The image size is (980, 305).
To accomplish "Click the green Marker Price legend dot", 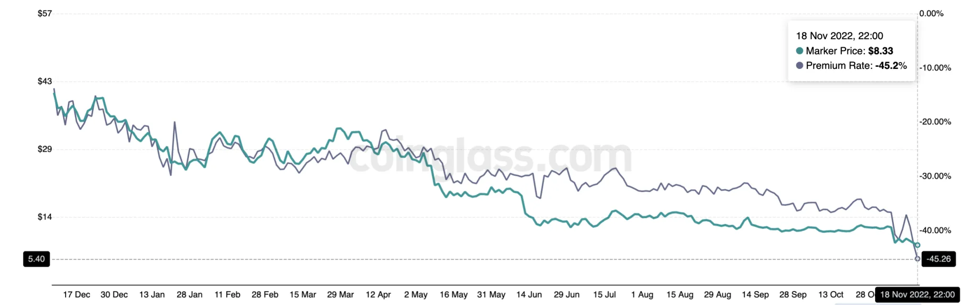I will click(x=800, y=51).
